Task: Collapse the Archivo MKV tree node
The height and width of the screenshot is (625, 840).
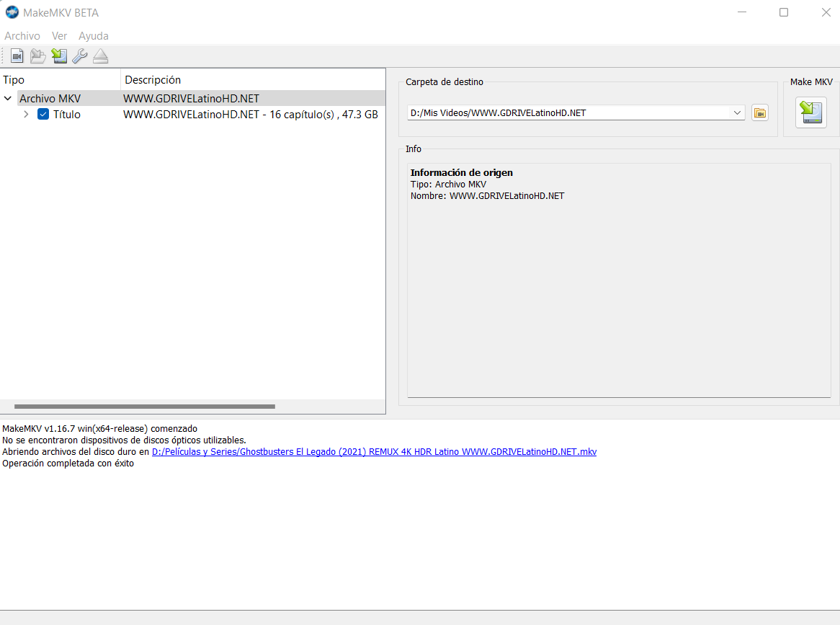Action: coord(8,99)
